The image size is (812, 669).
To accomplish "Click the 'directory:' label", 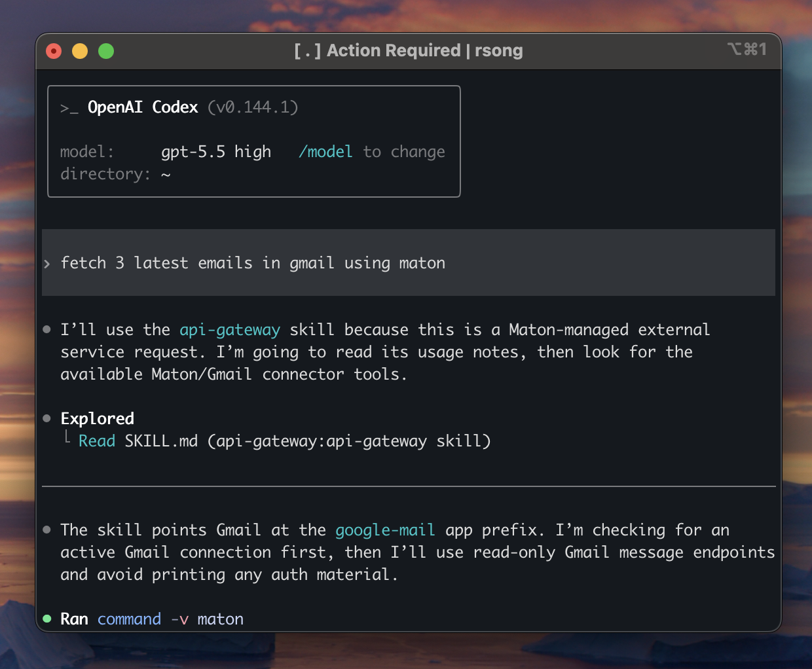I will point(105,174).
